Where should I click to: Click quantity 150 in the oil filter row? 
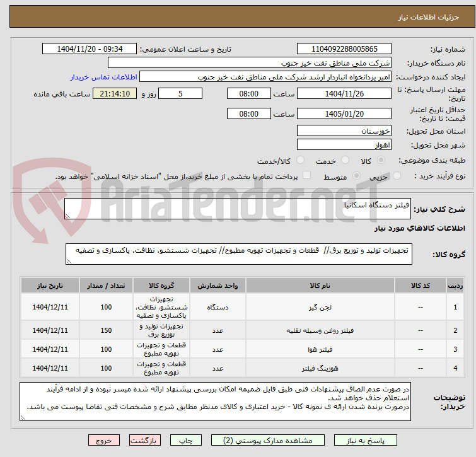(106, 330)
